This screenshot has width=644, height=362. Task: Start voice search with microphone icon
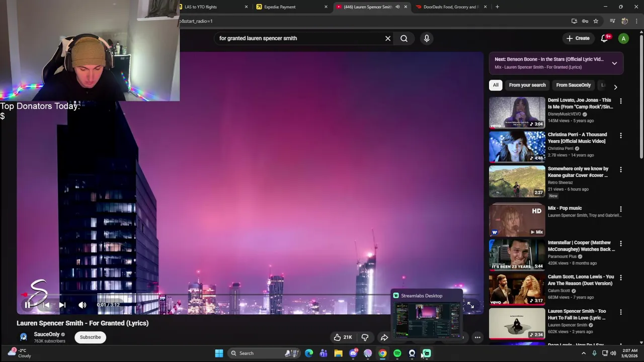[x=427, y=38]
